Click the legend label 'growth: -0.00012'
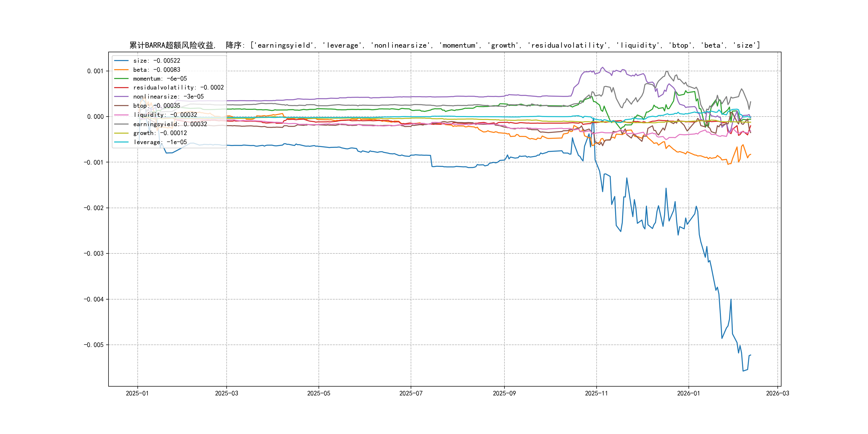This screenshot has height=434, width=868. [160, 133]
